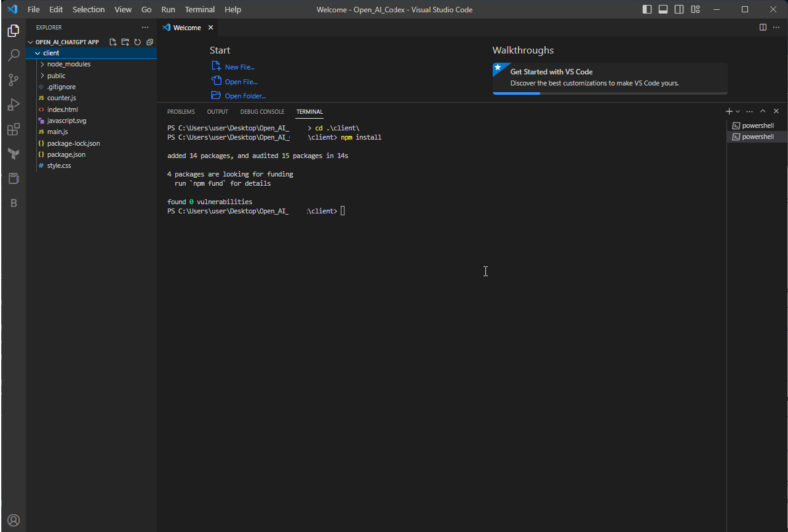Close the terminal panel
788x532 pixels.
[x=776, y=111]
